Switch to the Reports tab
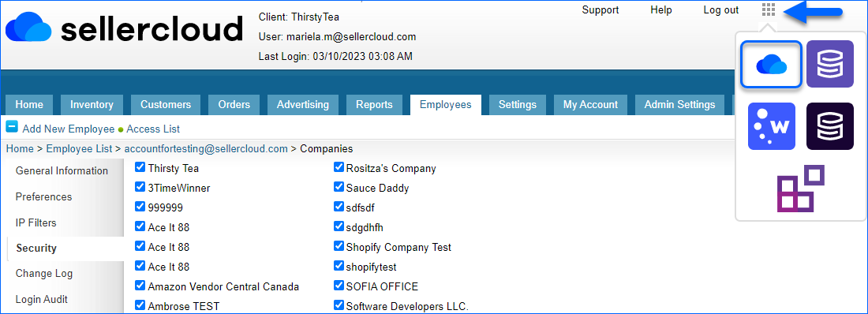 tap(374, 105)
